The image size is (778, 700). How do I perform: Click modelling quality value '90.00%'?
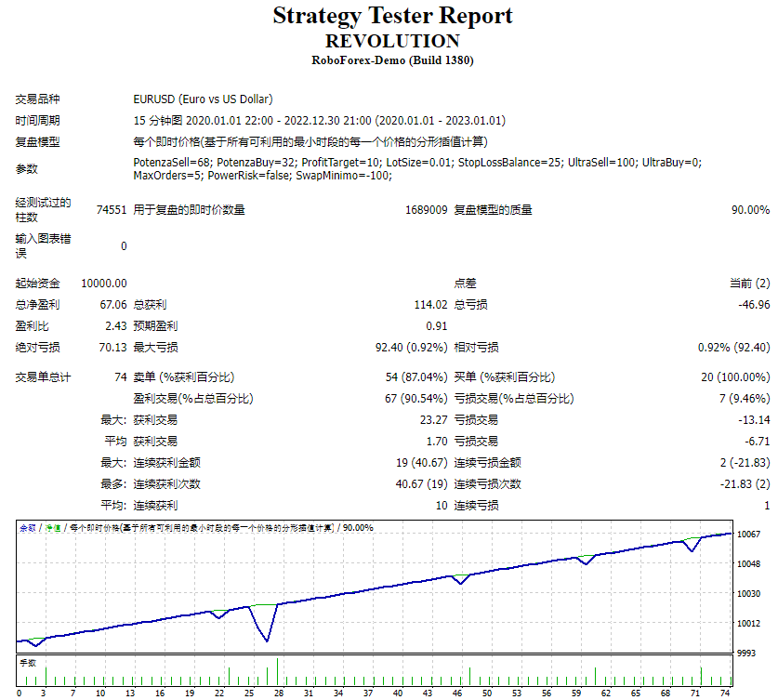click(751, 210)
